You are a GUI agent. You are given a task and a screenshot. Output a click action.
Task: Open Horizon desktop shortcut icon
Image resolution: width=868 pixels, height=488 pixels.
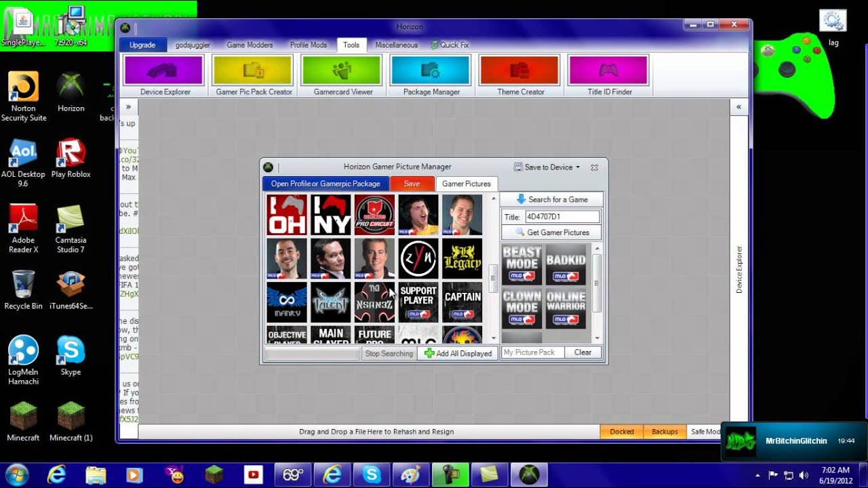click(x=71, y=92)
